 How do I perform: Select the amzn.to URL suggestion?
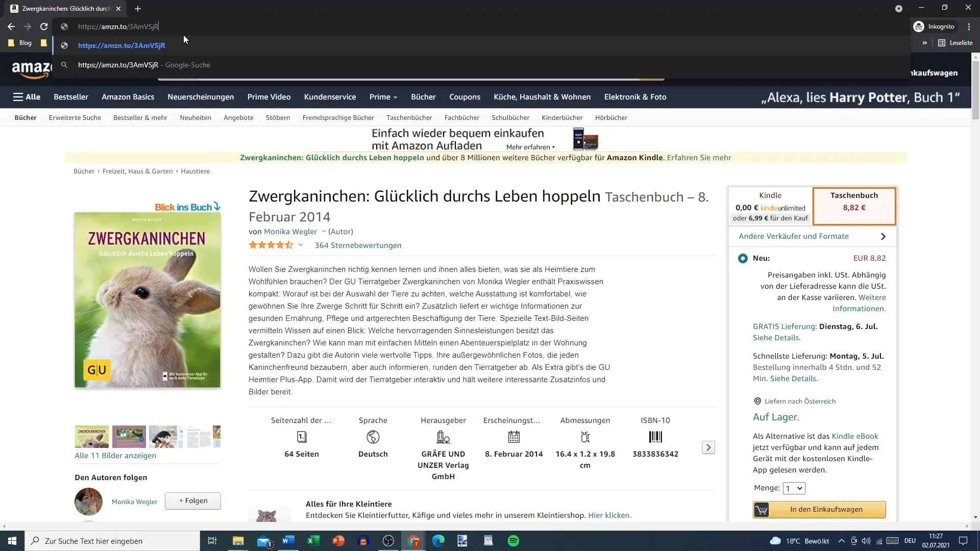[481, 45]
